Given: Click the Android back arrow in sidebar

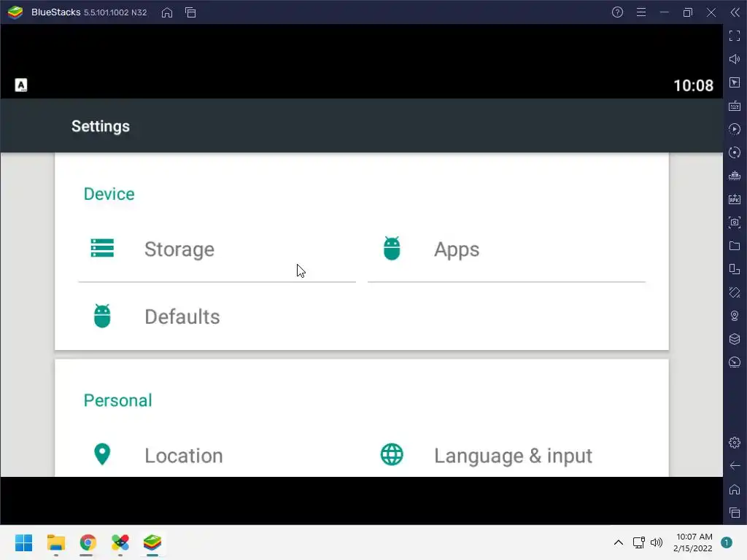Looking at the screenshot, I should pyautogui.click(x=735, y=466).
